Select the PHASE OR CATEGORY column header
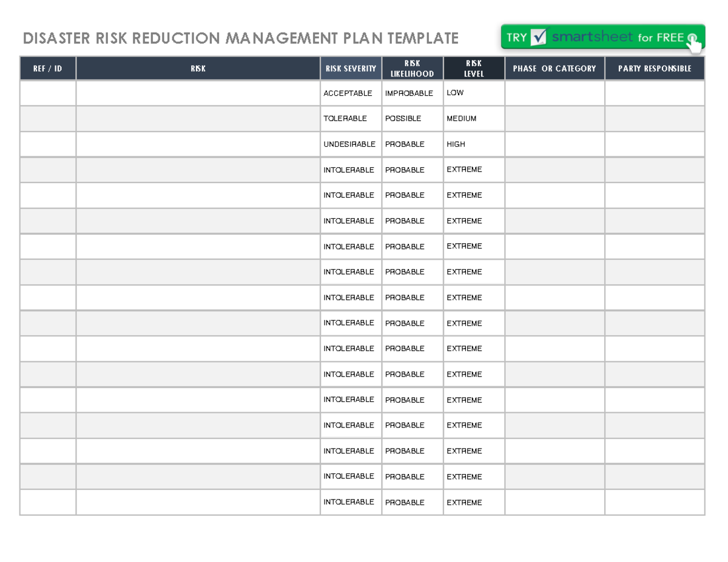Screen dimensions: 728x562 (x=554, y=69)
